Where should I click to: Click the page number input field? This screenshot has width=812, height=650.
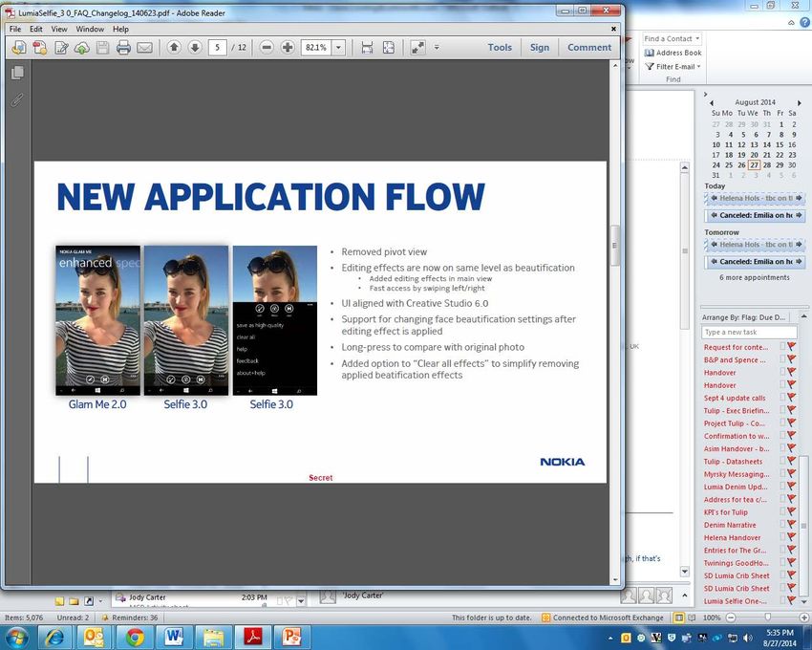218,48
